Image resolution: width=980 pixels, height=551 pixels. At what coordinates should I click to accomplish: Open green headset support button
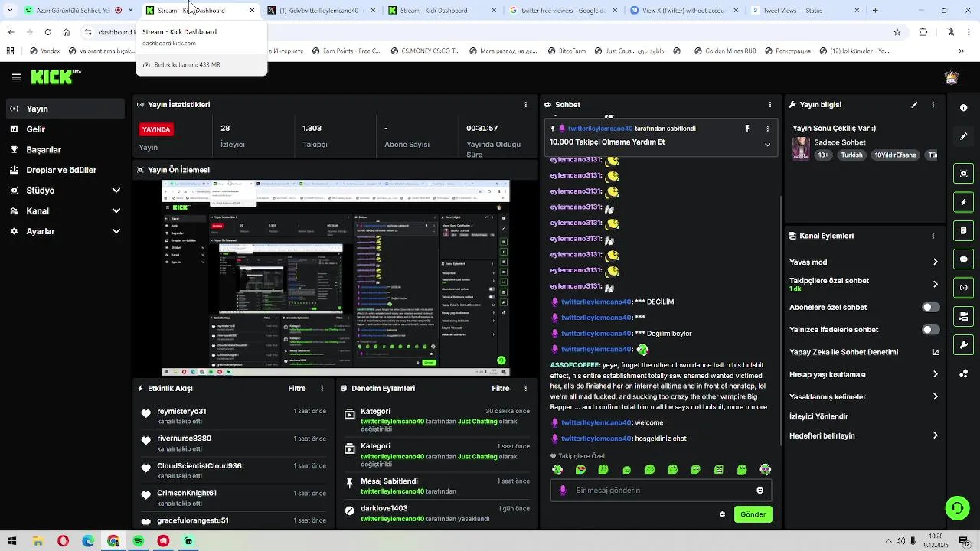(957, 508)
